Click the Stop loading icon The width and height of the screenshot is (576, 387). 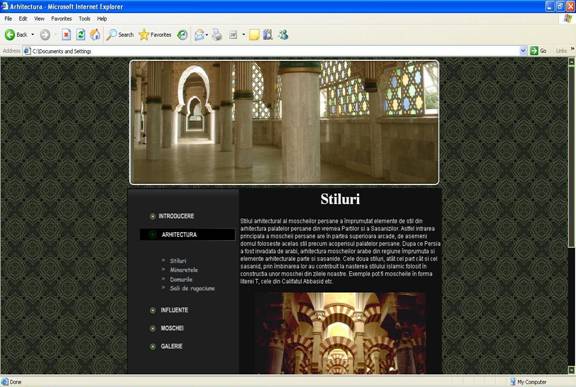[66, 35]
